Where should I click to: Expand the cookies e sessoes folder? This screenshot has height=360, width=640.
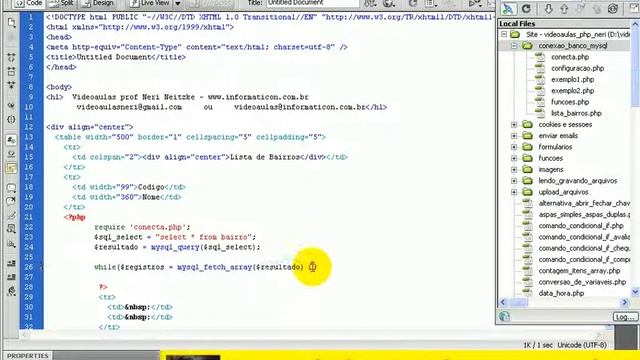click(514, 124)
